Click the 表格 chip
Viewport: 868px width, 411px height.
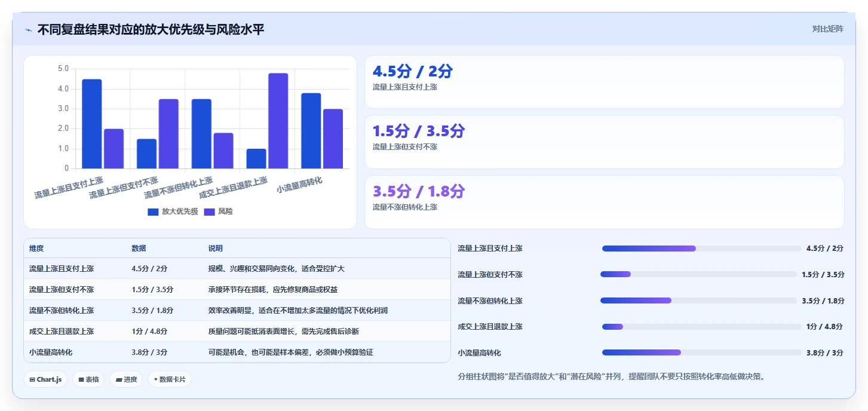click(88, 379)
